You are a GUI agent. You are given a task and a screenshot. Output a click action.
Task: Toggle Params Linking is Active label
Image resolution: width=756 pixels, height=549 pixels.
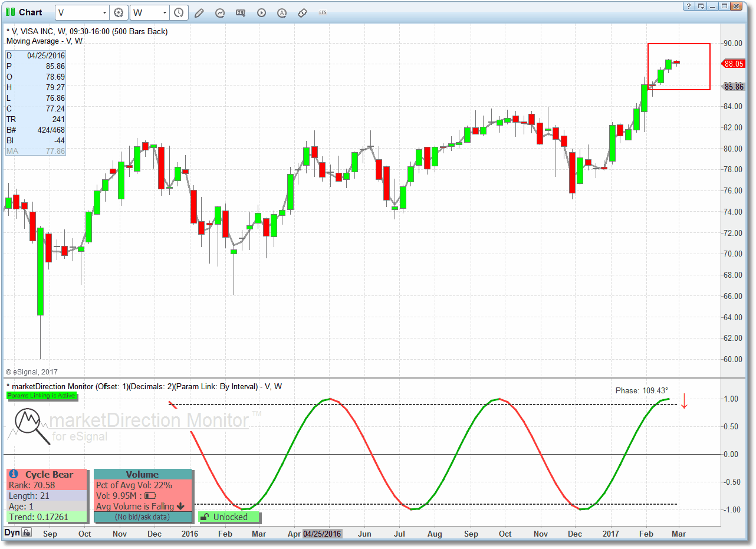pyautogui.click(x=41, y=396)
